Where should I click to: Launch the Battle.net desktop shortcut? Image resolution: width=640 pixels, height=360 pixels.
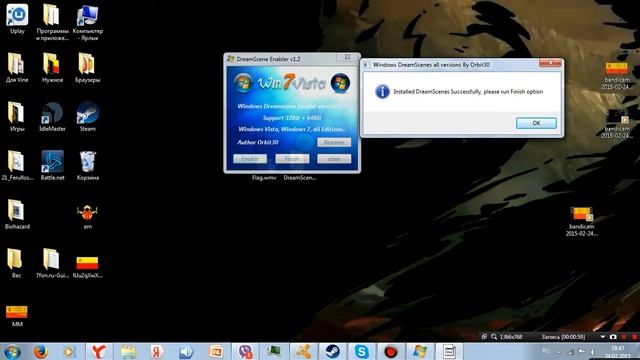[52, 166]
